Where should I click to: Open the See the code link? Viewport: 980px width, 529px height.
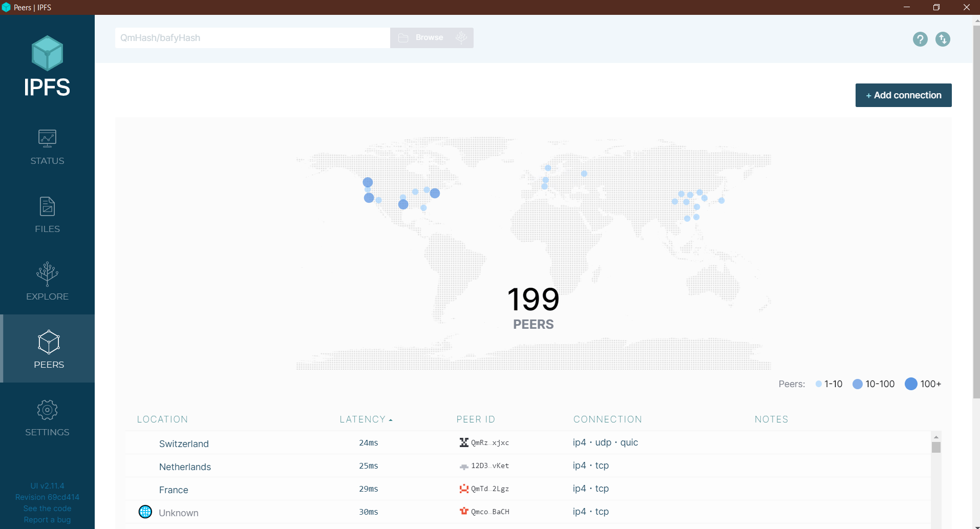(x=47, y=509)
